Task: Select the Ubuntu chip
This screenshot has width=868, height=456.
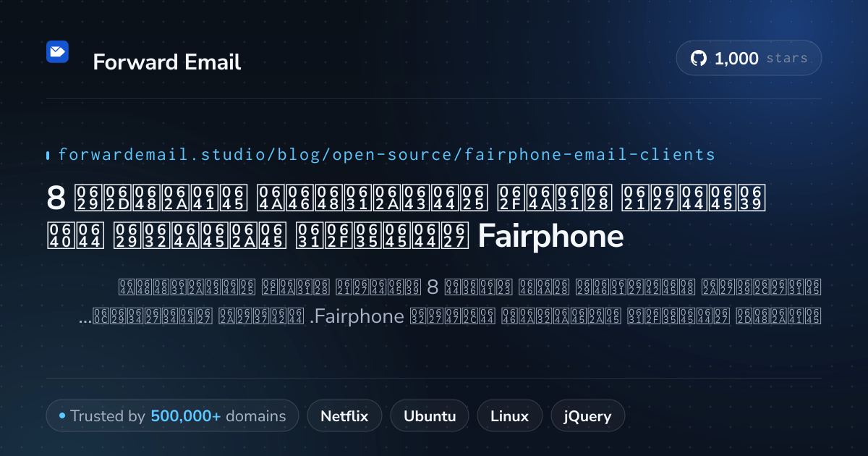Action: pyautogui.click(x=430, y=416)
